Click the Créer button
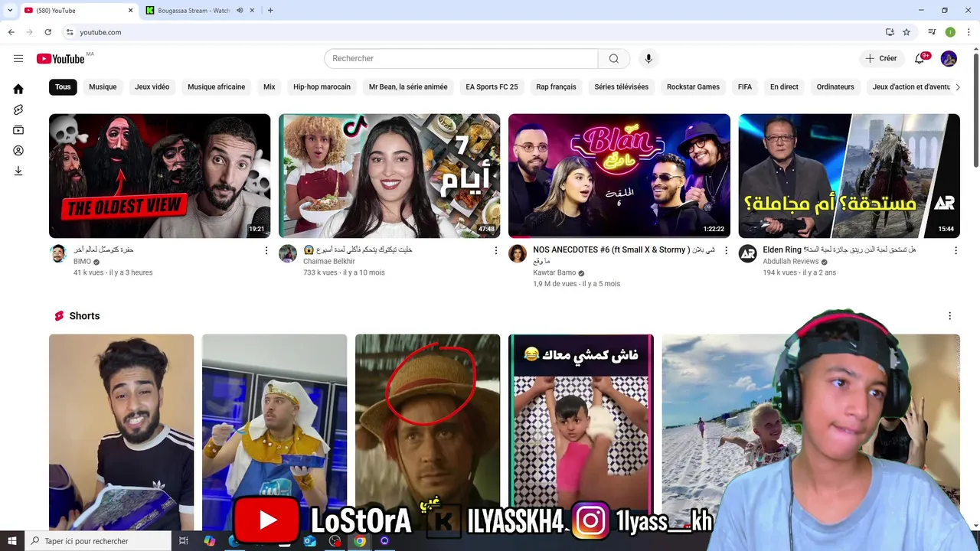The image size is (980, 551). (880, 58)
